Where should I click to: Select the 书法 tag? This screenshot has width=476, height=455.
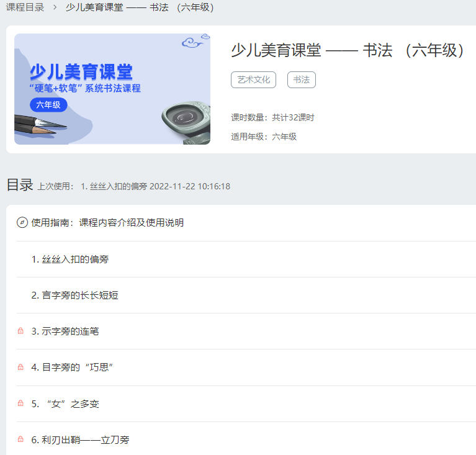(302, 79)
